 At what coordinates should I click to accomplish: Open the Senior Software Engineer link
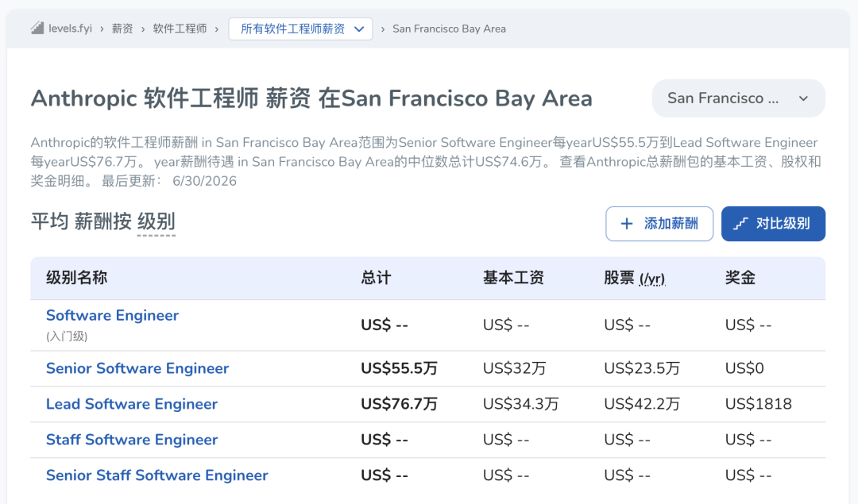pyautogui.click(x=137, y=368)
